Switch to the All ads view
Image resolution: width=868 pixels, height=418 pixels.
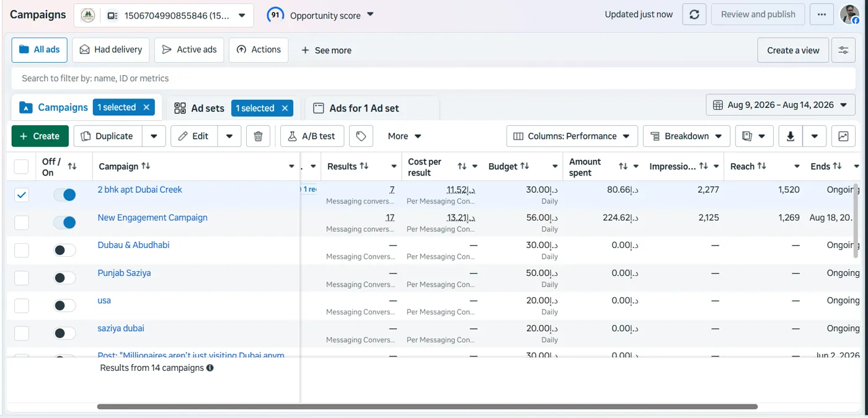coord(39,50)
